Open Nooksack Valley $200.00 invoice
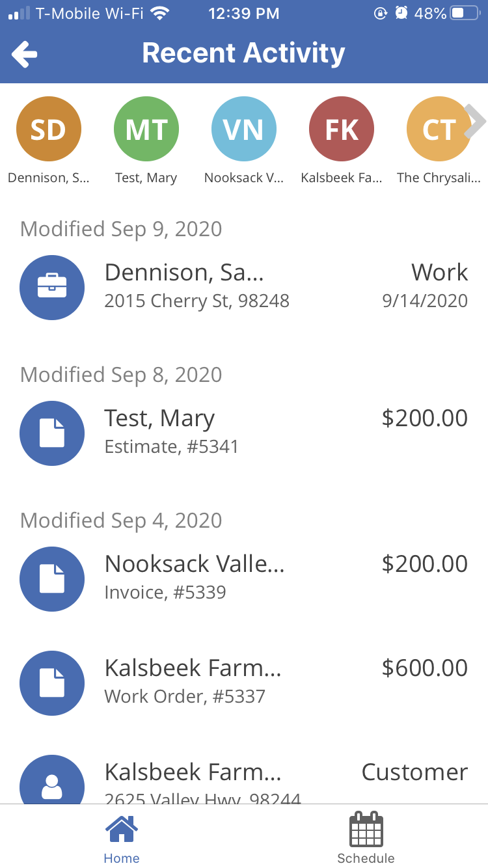The width and height of the screenshot is (488, 868). (x=286, y=578)
